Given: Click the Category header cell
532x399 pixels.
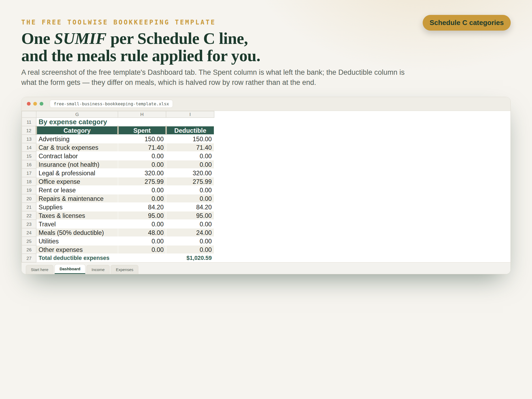Looking at the screenshot, I should pos(77,131).
